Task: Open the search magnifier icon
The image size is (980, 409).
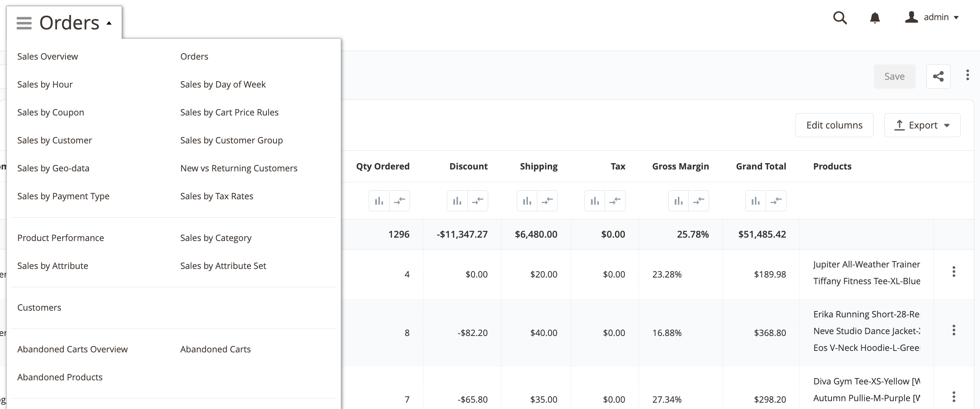Action: tap(840, 18)
